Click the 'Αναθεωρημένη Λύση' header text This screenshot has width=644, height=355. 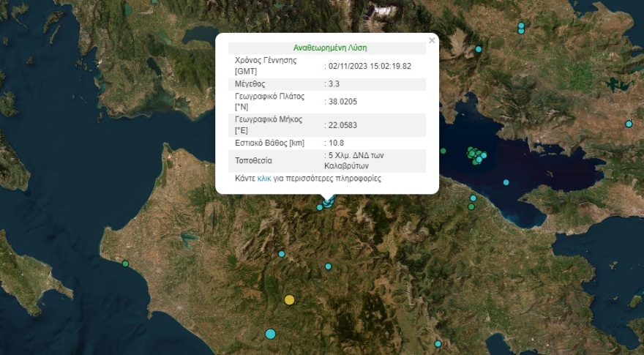(330, 48)
